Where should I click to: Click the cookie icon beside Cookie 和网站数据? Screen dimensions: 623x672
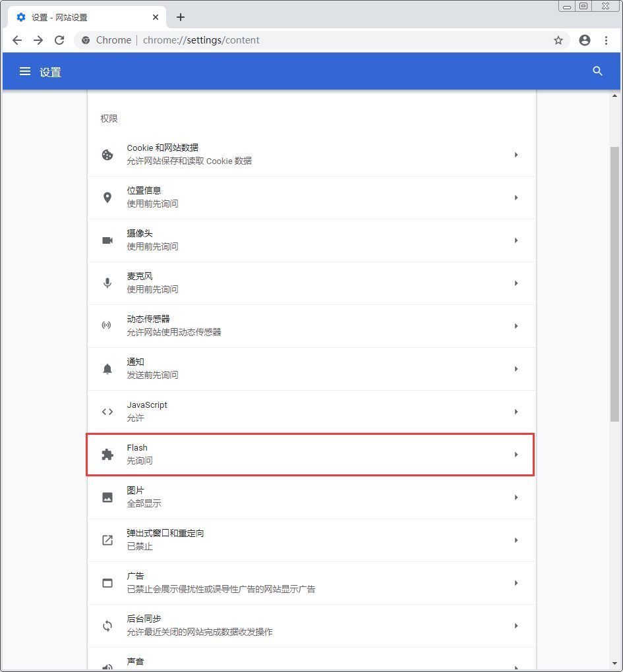point(107,155)
